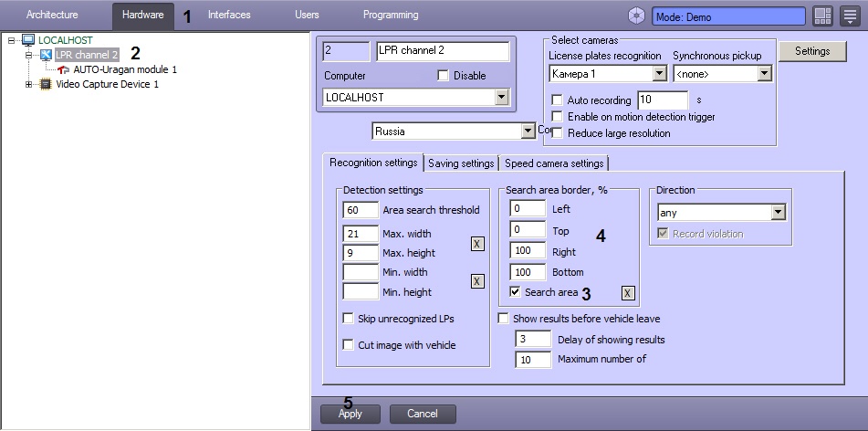Click the round gear icon beside Mode field
Image resolution: width=868 pixels, height=431 pixels.
coord(636,16)
